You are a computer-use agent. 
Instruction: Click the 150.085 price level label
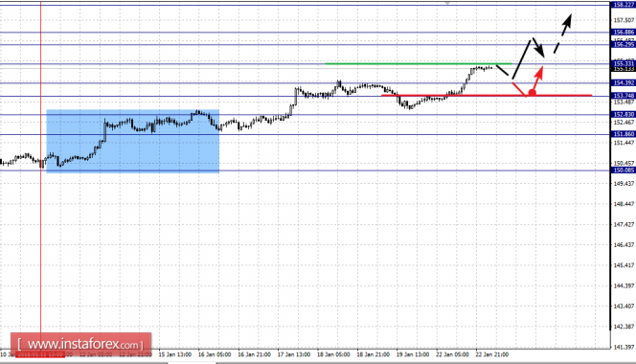pos(624,171)
